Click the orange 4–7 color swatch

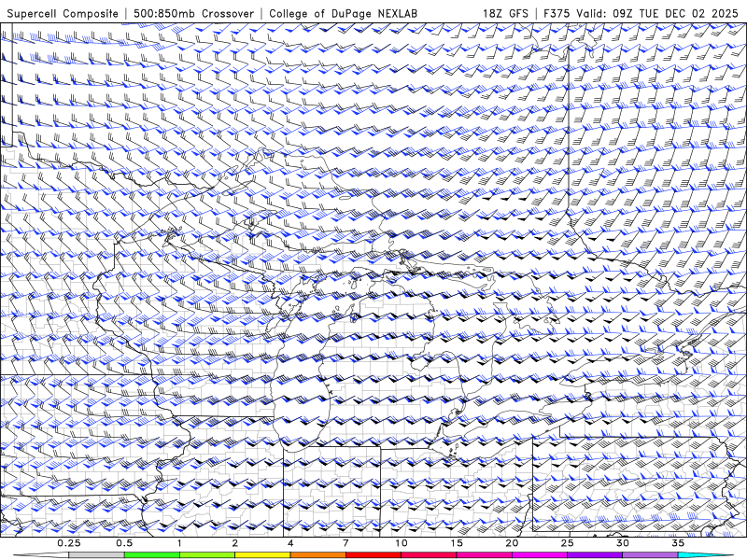coord(317,555)
